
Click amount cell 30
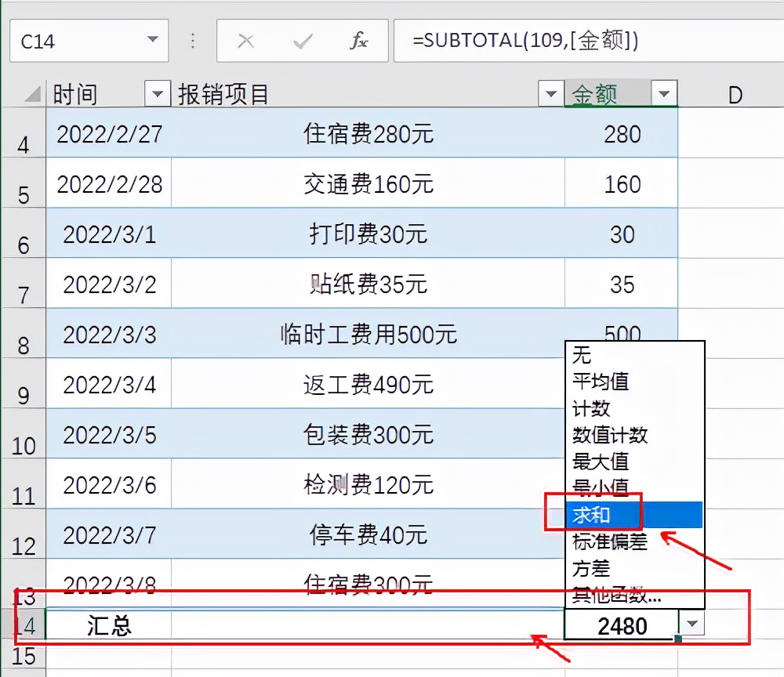(x=622, y=234)
